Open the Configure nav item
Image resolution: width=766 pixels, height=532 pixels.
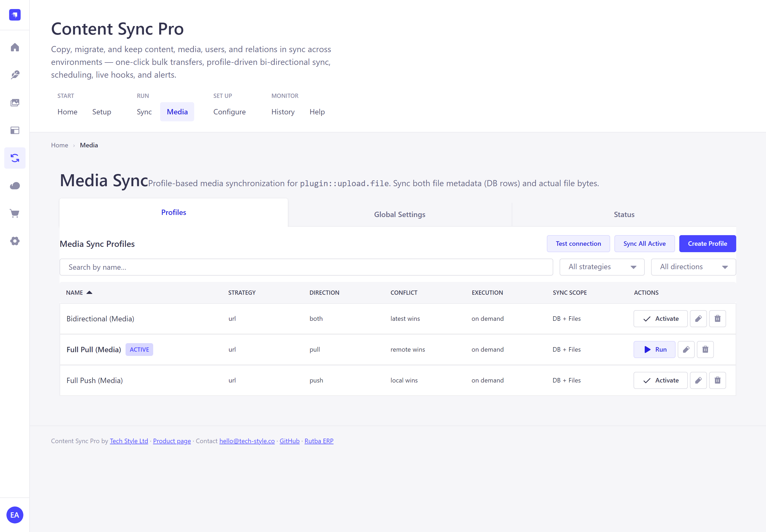pyautogui.click(x=229, y=112)
